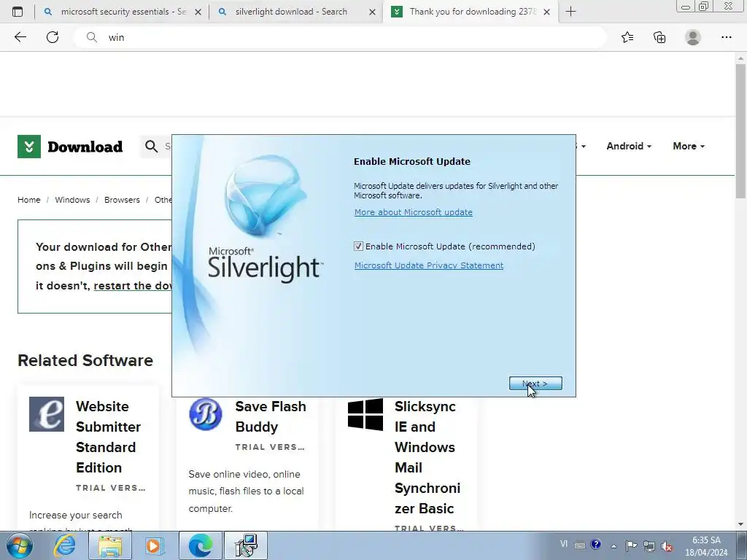Open the browser tab actions menu icon

[18, 12]
